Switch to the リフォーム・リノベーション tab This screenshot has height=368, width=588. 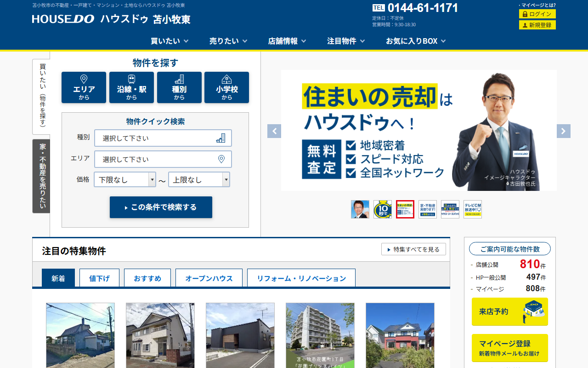pos(301,278)
